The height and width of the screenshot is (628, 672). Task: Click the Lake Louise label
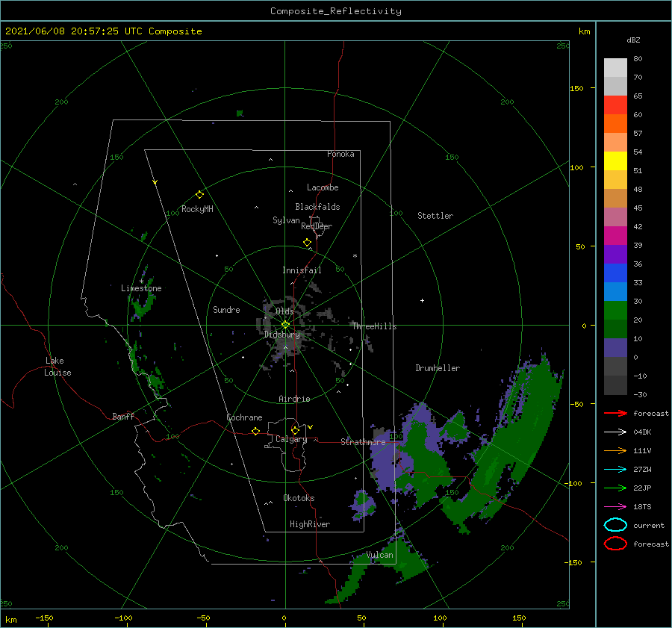click(57, 367)
